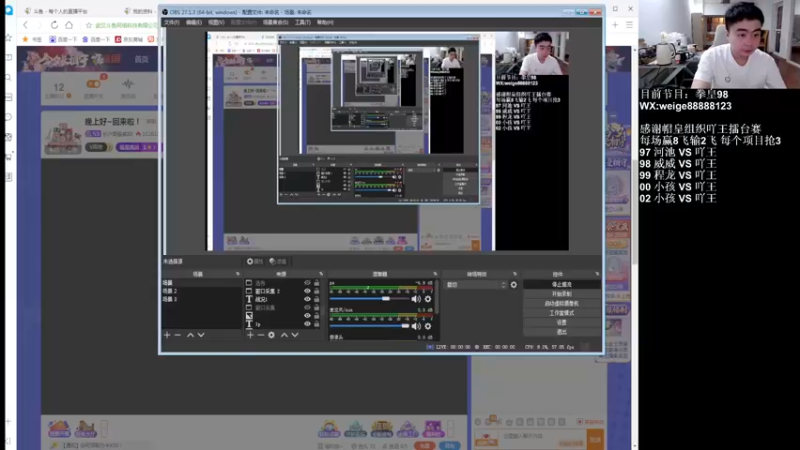Open transition properties gear icon
Screen dimensions: 800x450
[x=514, y=285]
